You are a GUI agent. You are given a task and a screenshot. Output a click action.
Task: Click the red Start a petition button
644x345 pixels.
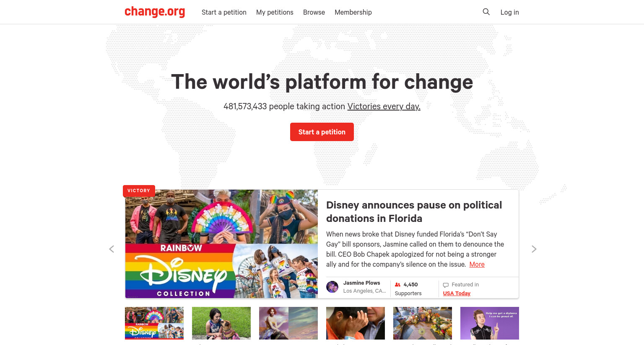[x=322, y=132]
